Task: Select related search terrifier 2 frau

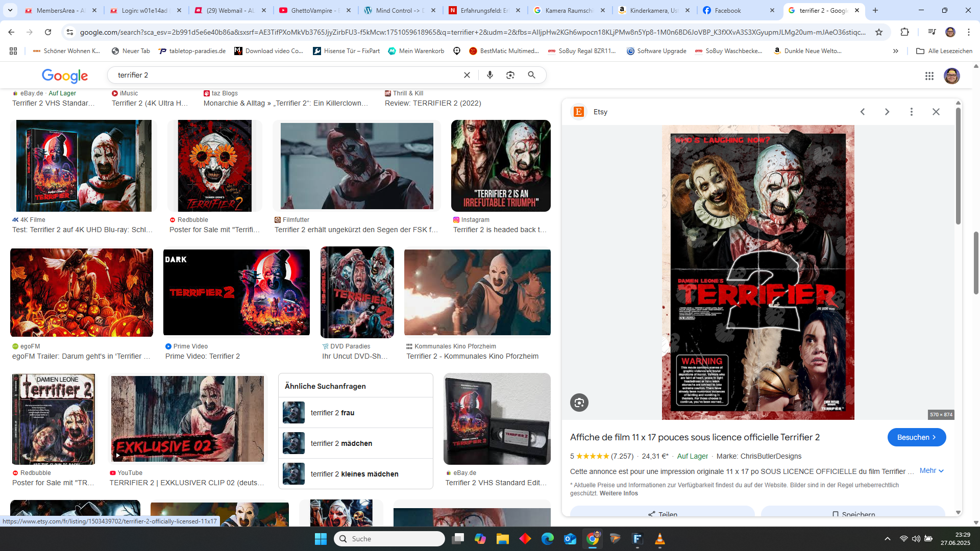Action: click(356, 413)
